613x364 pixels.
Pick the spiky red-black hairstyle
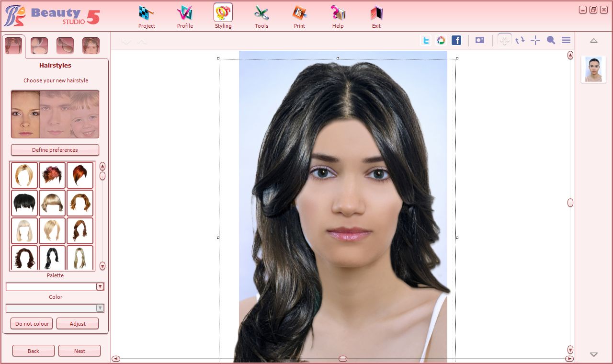(x=52, y=175)
